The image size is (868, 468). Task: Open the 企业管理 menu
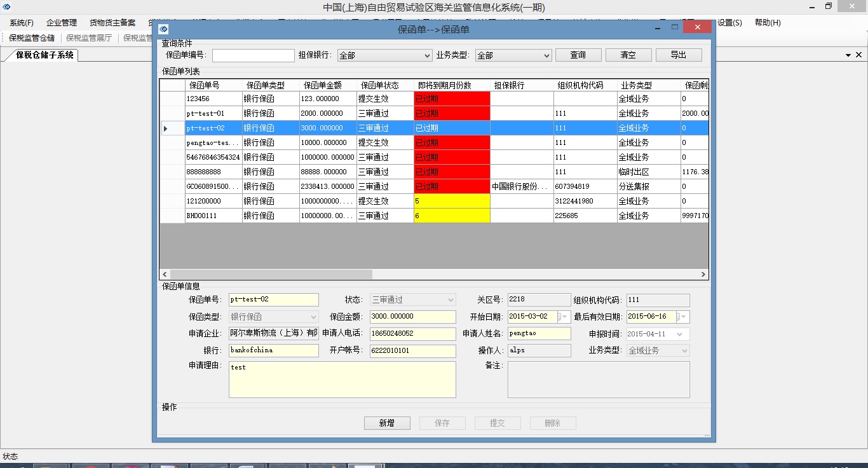tap(62, 23)
